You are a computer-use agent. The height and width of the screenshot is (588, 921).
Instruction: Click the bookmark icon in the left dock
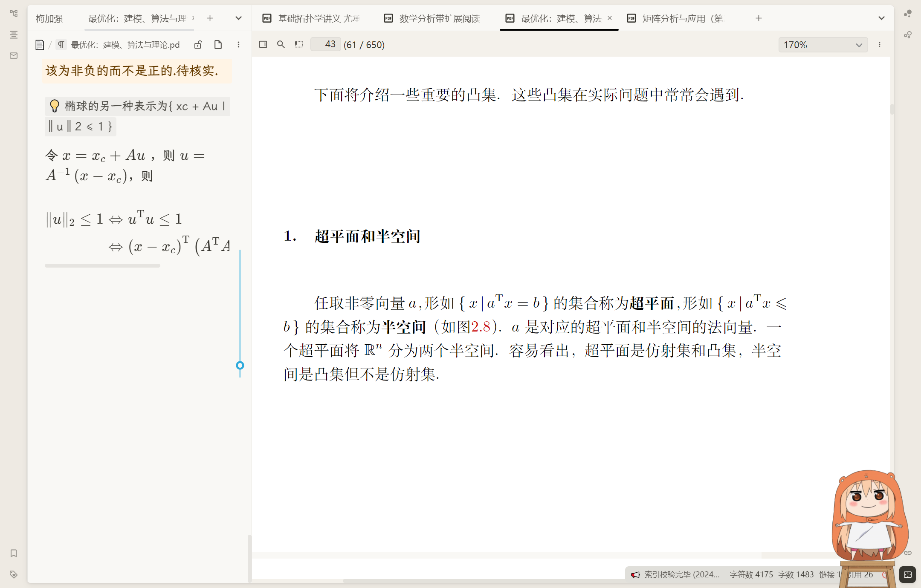coord(14,553)
